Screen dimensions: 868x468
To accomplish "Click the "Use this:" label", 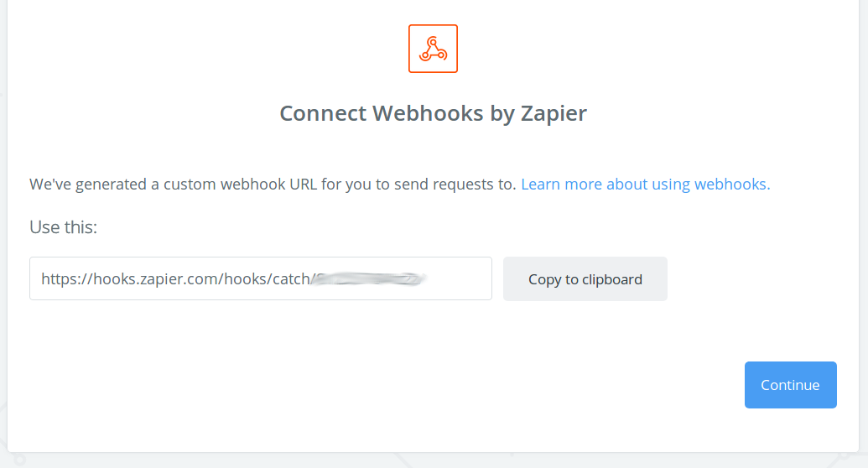I will (63, 227).
